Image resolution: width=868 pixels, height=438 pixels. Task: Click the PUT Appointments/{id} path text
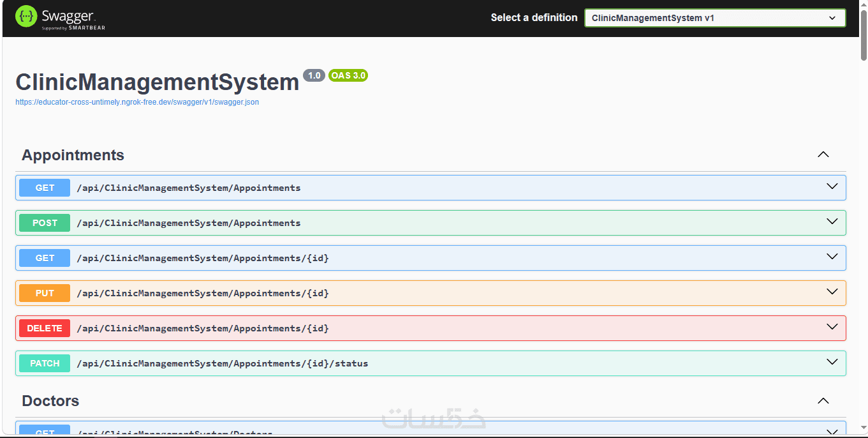[x=203, y=293]
